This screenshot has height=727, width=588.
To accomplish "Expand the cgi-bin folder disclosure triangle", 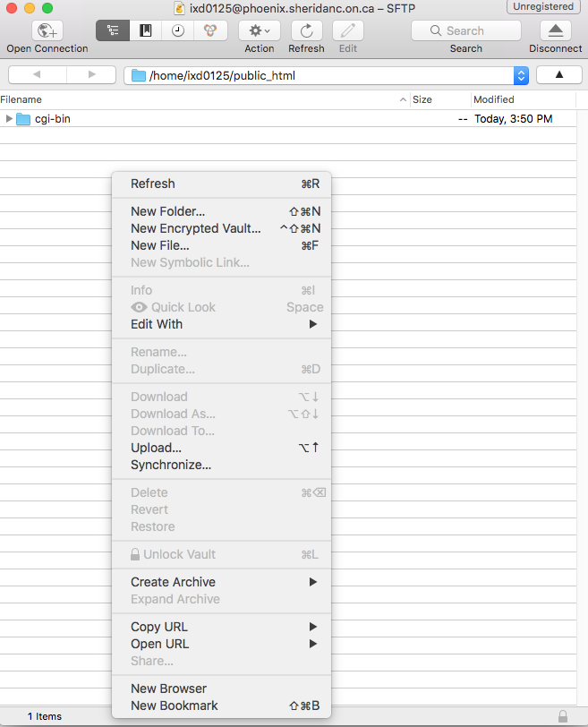I will click(9, 118).
